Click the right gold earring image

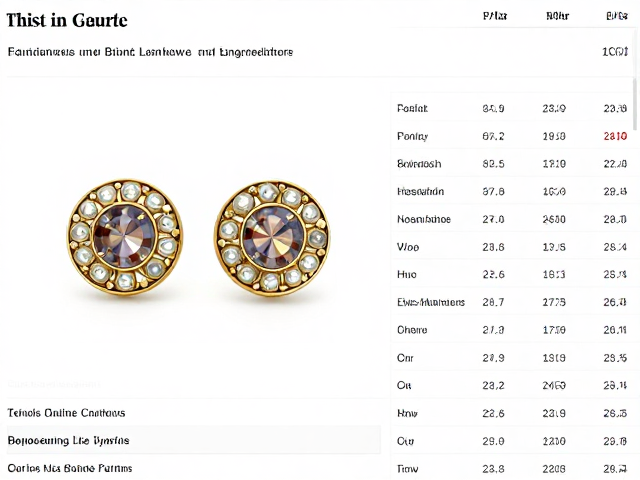[x=272, y=238]
